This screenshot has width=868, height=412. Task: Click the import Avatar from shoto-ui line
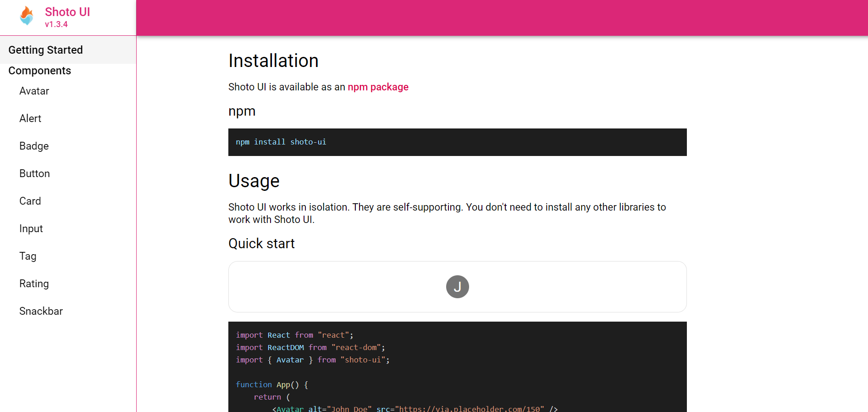313,360
